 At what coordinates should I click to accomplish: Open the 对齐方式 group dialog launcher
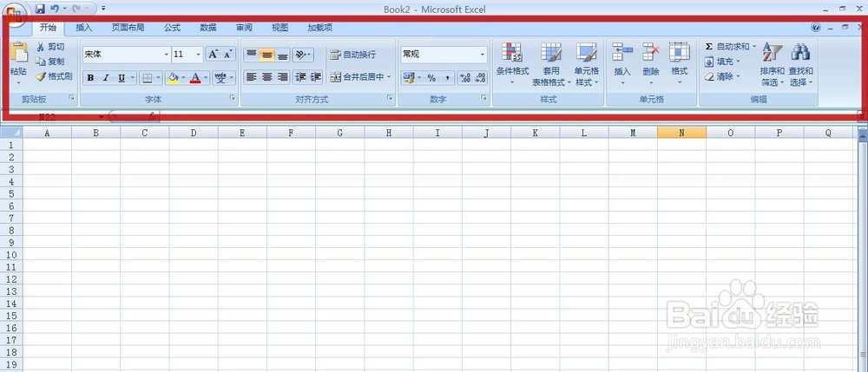(x=390, y=98)
